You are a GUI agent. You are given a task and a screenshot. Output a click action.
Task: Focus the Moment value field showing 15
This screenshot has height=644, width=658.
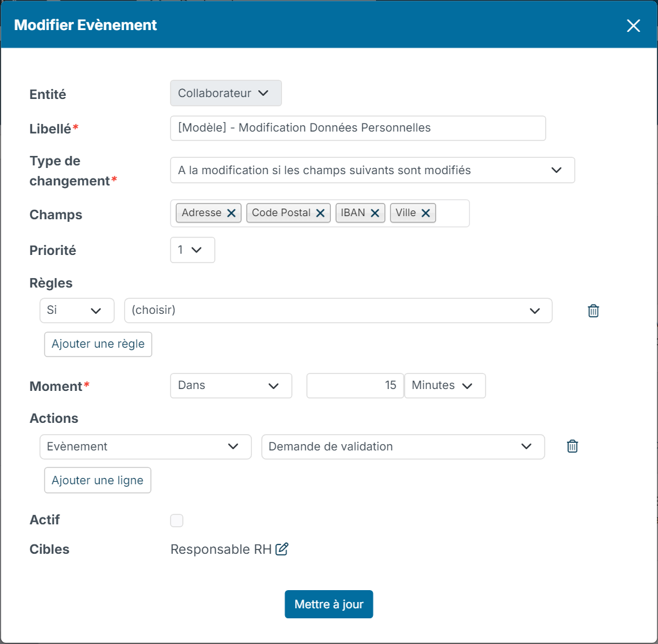[x=355, y=385]
